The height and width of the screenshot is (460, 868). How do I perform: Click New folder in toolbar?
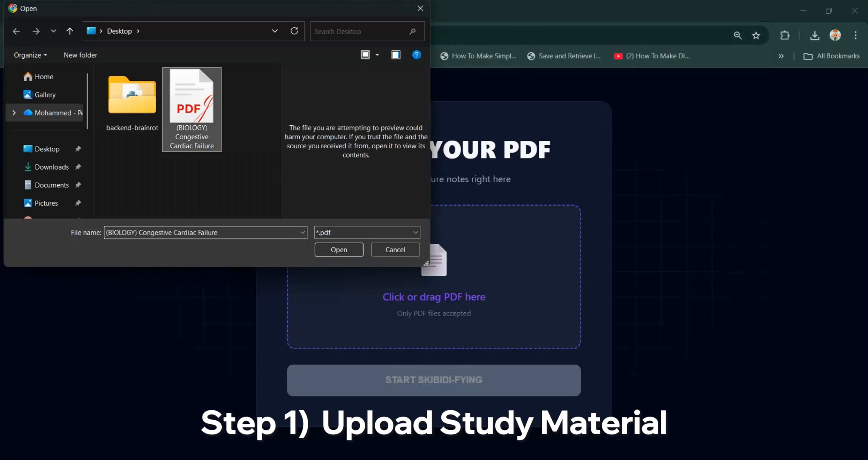click(80, 55)
